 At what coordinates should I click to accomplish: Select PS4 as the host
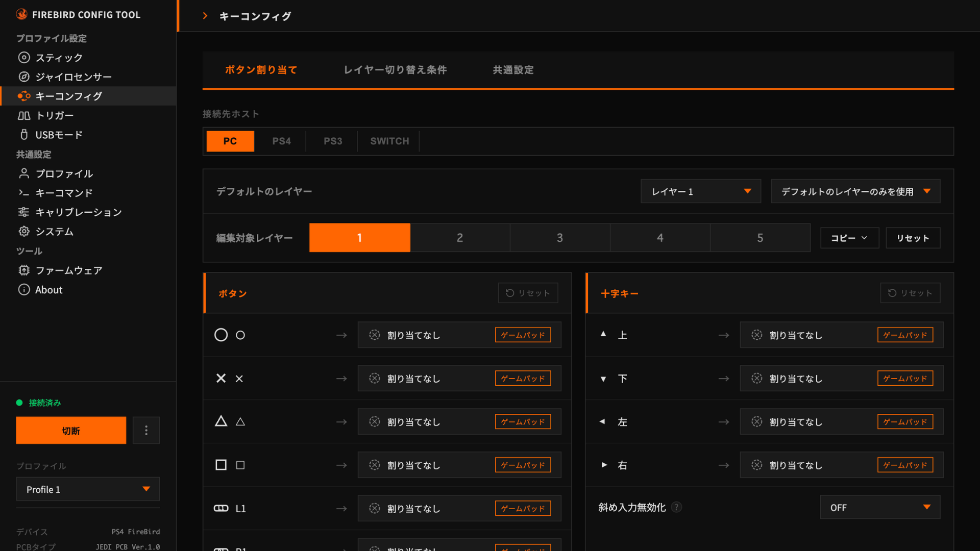281,141
